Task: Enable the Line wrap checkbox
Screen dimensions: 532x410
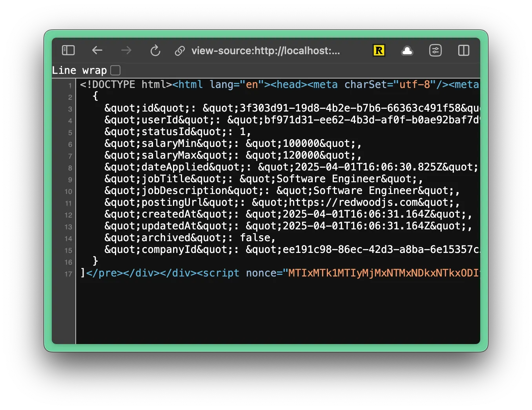Action: (115, 70)
